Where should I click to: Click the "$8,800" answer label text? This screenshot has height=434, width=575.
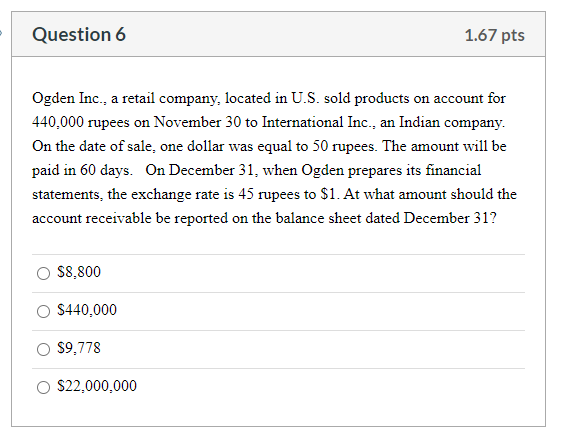pyautogui.click(x=79, y=272)
